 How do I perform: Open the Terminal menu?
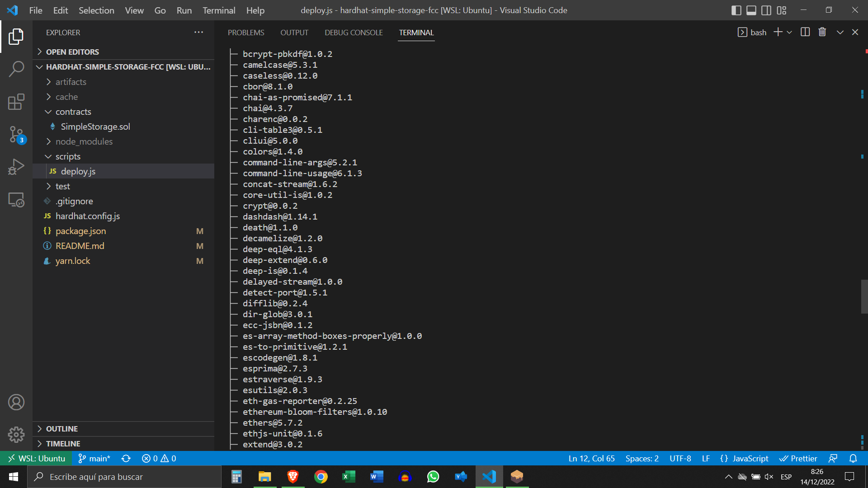pyautogui.click(x=218, y=10)
